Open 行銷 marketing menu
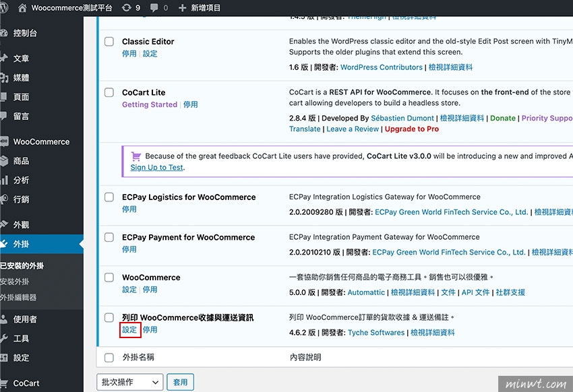This screenshot has width=573, height=392. coord(21,199)
